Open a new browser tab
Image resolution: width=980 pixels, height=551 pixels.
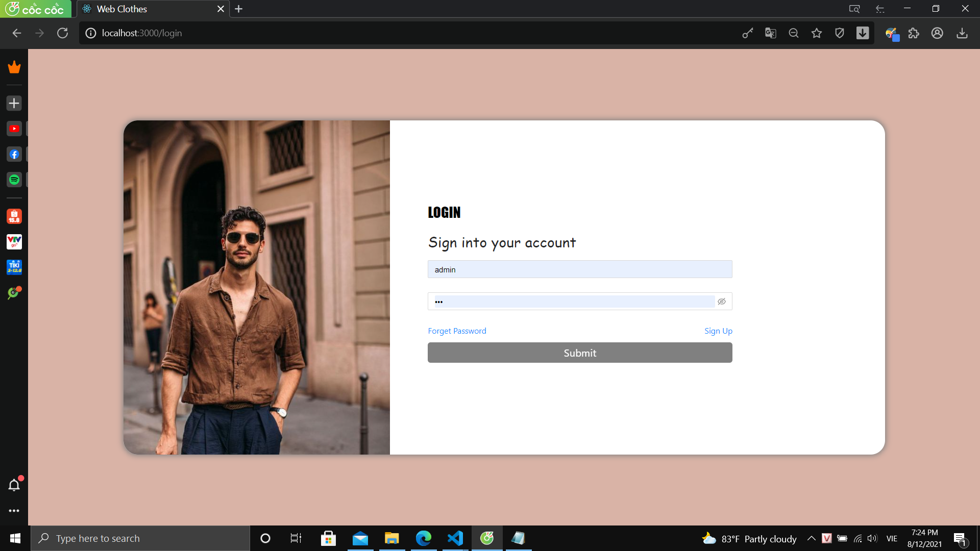pyautogui.click(x=238, y=9)
